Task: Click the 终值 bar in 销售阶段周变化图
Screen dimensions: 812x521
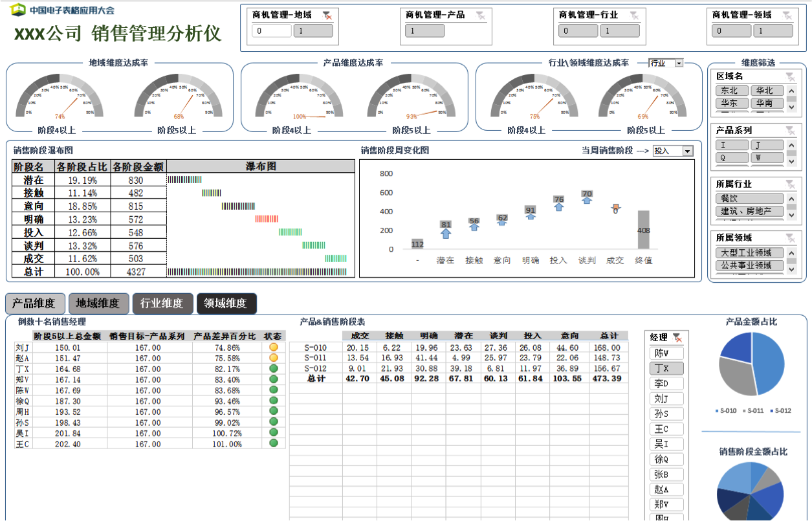Action: coord(643,230)
